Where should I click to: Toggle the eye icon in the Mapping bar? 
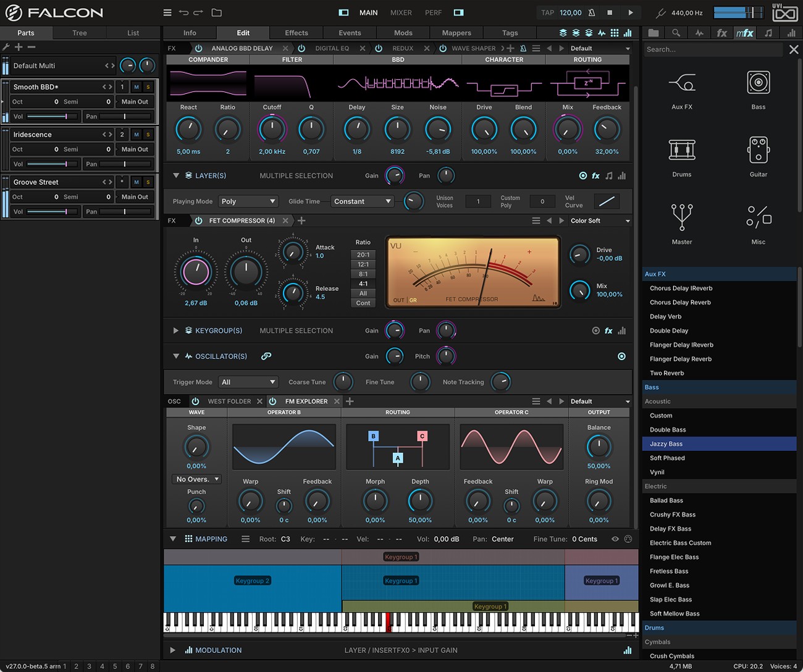tap(615, 539)
